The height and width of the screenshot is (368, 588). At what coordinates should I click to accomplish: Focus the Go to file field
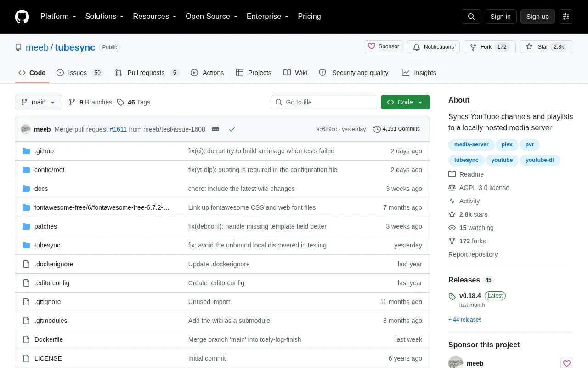324,102
